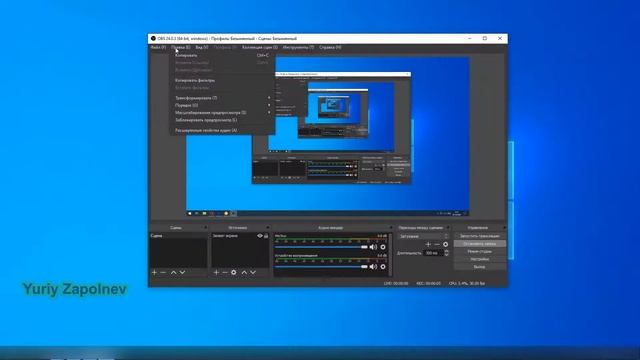Image resolution: width=640 pixels, height=360 pixels.
Task: Click the REC timer in status bar
Action: (x=428, y=283)
